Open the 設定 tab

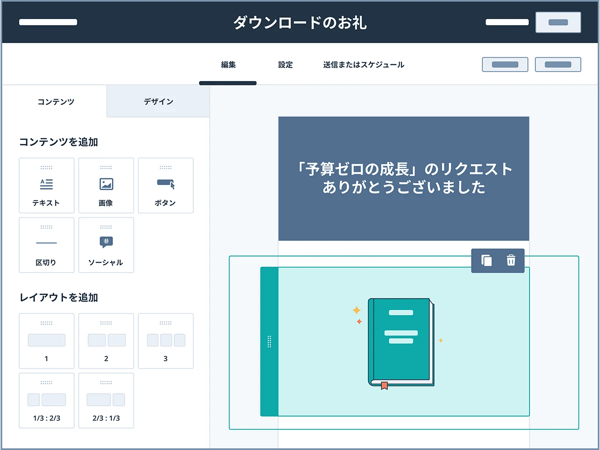tap(285, 65)
